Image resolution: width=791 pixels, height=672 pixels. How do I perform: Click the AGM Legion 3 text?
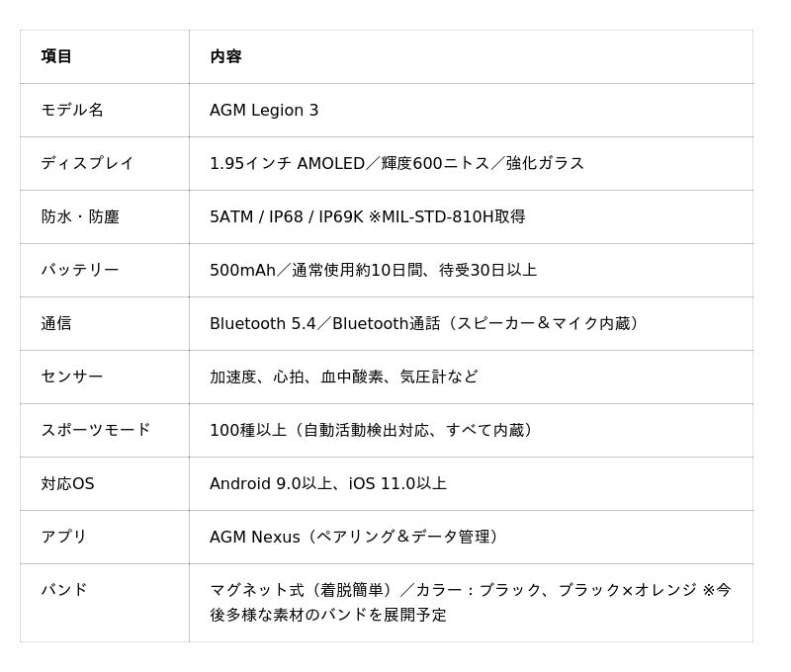click(x=264, y=110)
